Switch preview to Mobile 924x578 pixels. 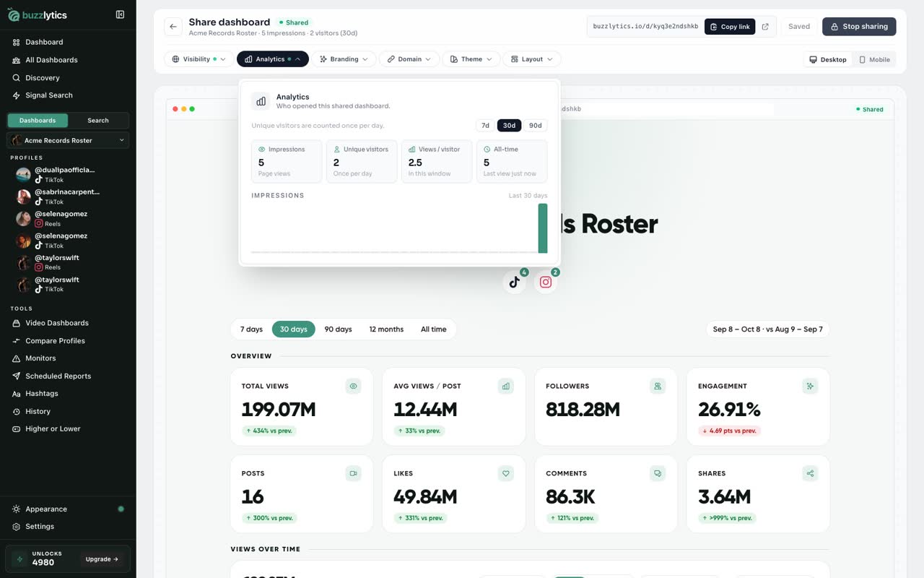(x=874, y=60)
